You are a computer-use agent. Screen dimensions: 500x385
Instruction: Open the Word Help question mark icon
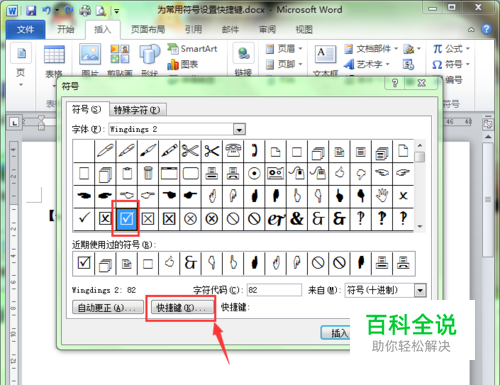pos(486,29)
